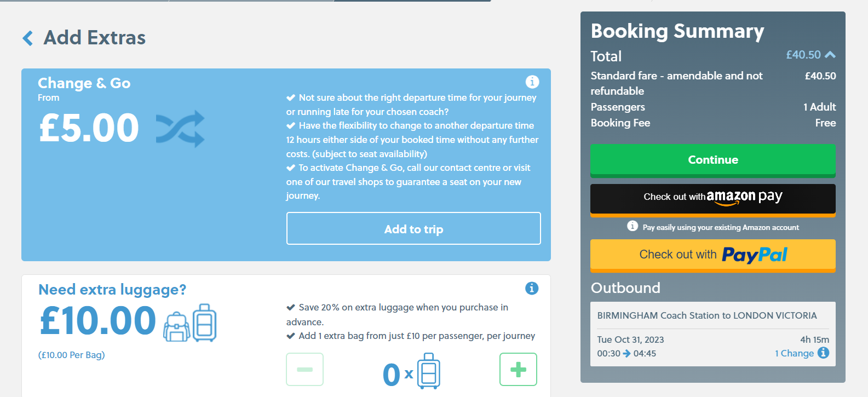
Task: Increase extra bag count with plus
Action: point(518,370)
